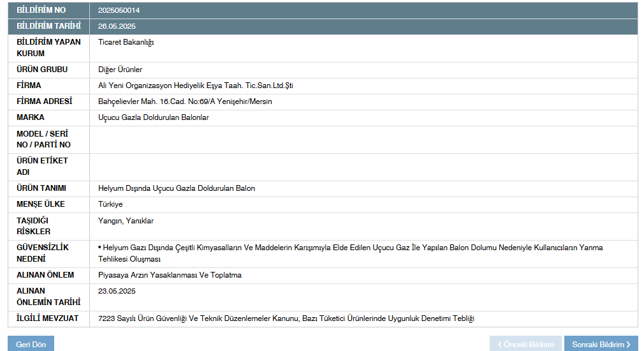This screenshot has width=644, height=351.
Task: Select the value Diğer Ürünler
Action: (x=120, y=70)
